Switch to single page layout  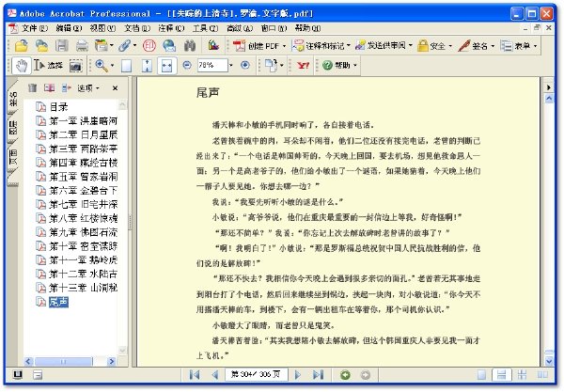pos(481,375)
